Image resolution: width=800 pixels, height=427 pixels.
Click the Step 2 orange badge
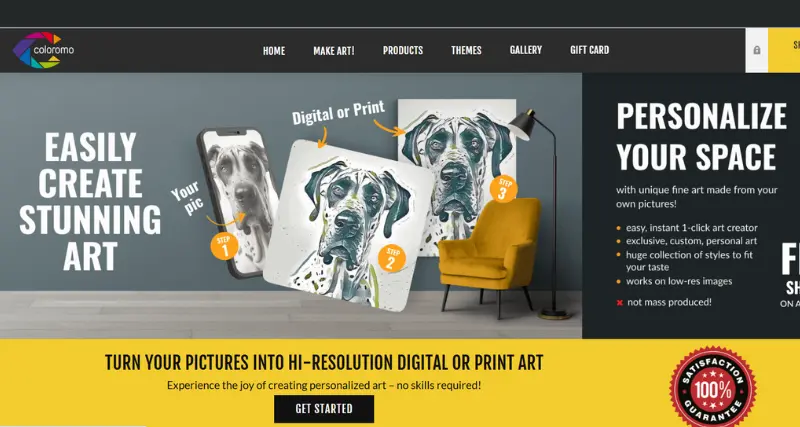tap(392, 258)
